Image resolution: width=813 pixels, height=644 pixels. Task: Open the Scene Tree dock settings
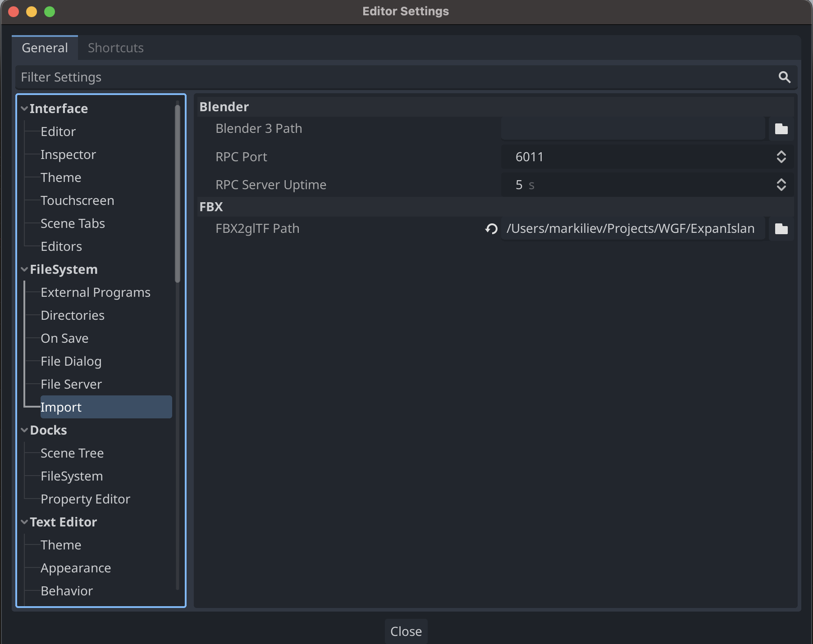pyautogui.click(x=72, y=453)
